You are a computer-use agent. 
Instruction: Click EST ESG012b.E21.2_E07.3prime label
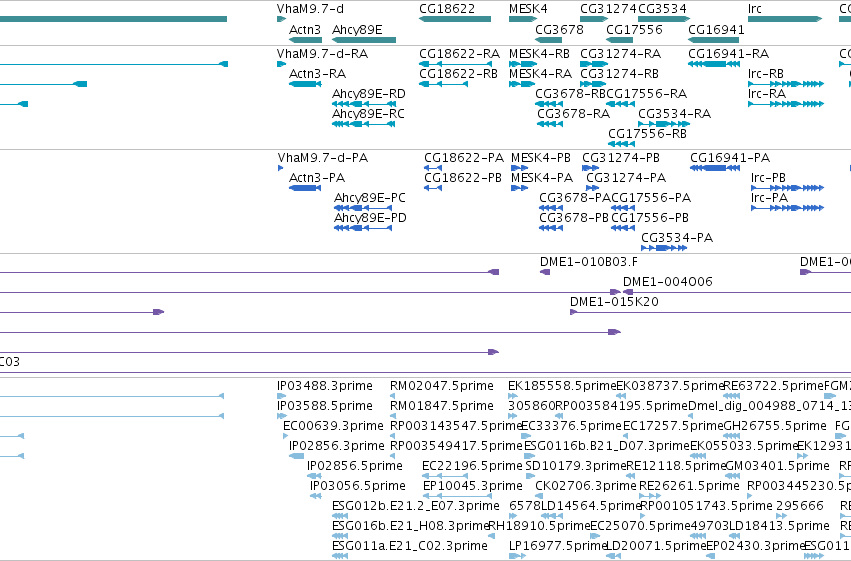pos(416,506)
